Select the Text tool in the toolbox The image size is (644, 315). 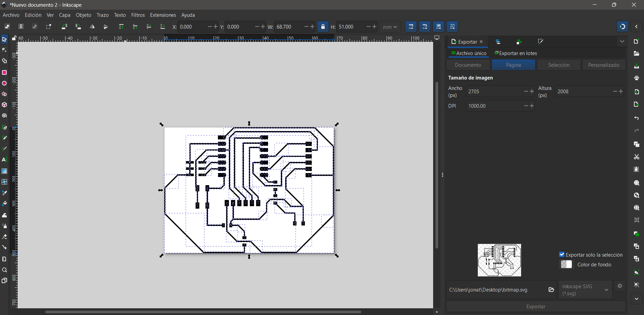[4, 160]
